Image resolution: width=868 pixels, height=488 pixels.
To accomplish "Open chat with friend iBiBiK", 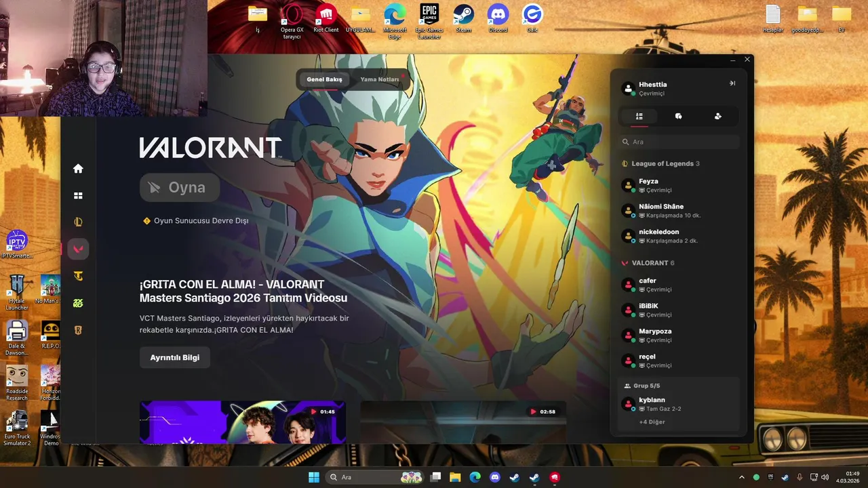I will [678, 310].
